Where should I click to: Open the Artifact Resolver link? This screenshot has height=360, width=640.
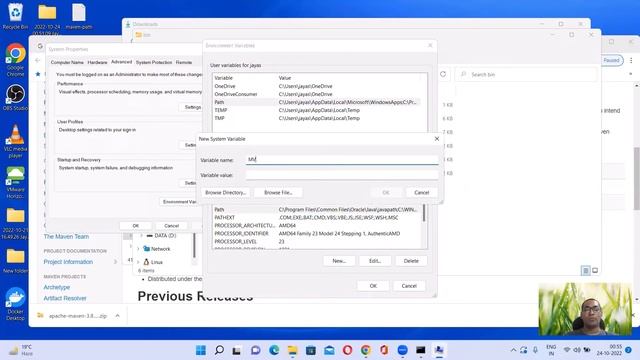click(65, 298)
